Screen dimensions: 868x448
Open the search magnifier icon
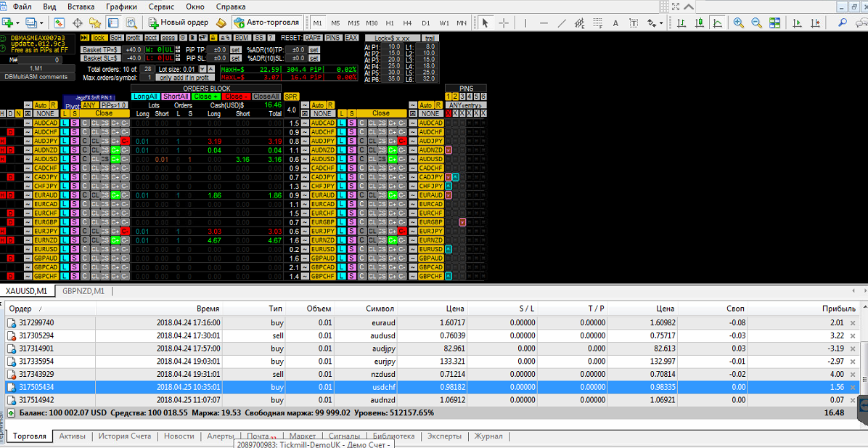pos(843,23)
